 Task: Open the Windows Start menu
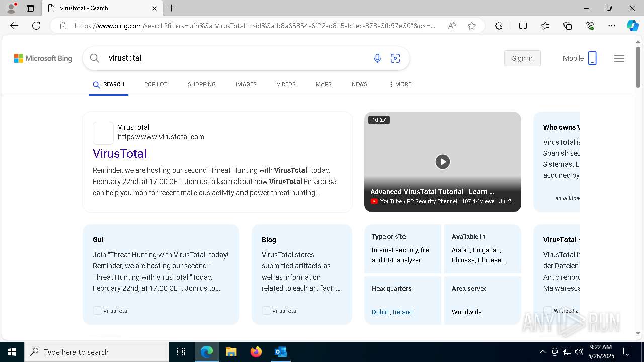[x=12, y=352]
